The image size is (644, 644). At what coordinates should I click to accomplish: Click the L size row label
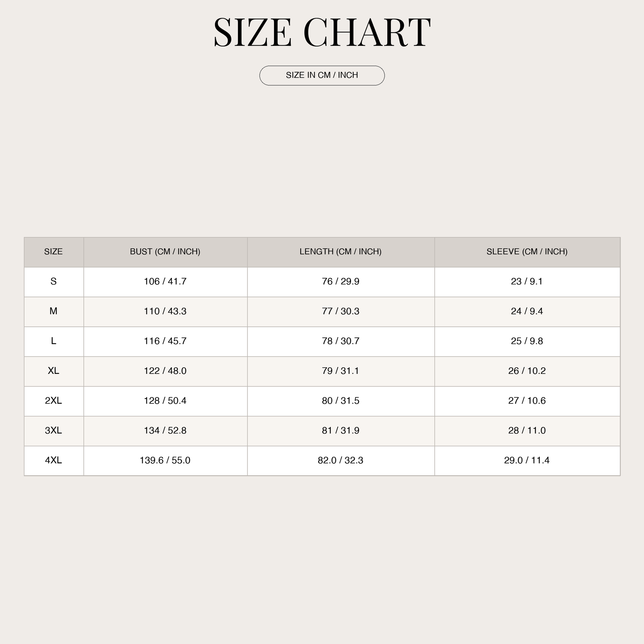53,341
